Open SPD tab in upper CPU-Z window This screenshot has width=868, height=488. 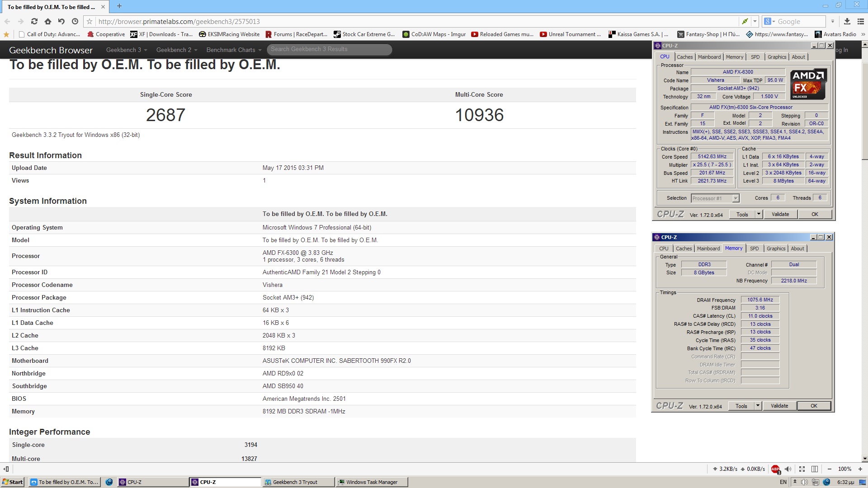pyautogui.click(x=755, y=57)
